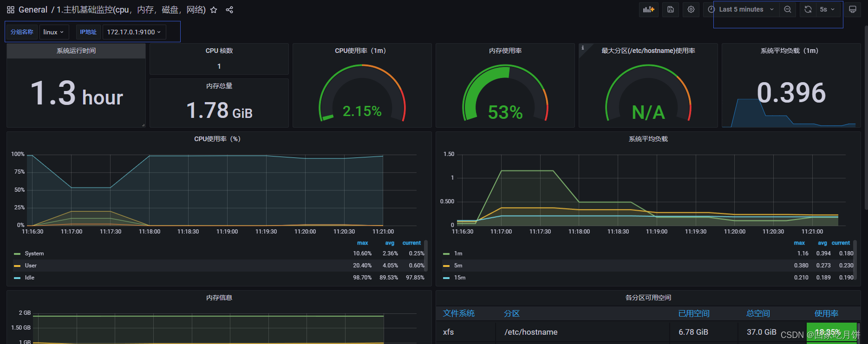The width and height of the screenshot is (868, 344).
Task: Share the dashboard via share icon
Action: [x=229, y=10]
